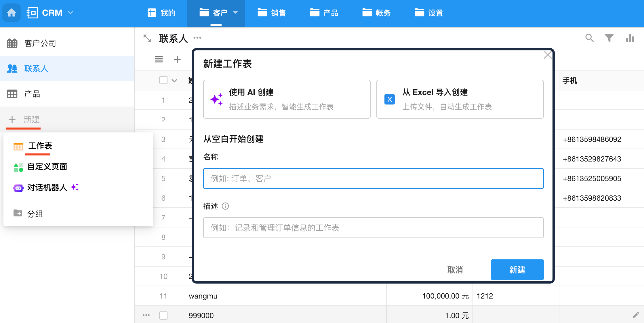Choose the 使用 AI 创建 card
Viewport: 644px width, 323px height.
point(287,99)
